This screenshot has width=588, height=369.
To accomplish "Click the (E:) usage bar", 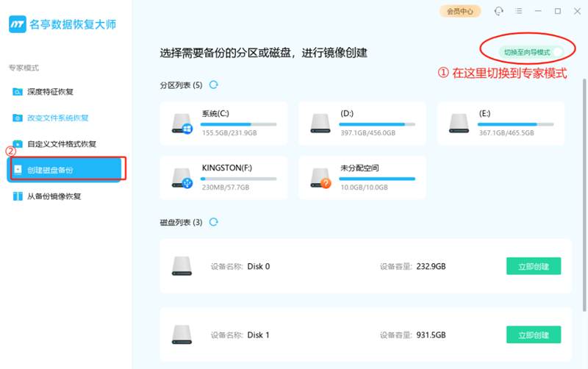I will pyautogui.click(x=516, y=124).
